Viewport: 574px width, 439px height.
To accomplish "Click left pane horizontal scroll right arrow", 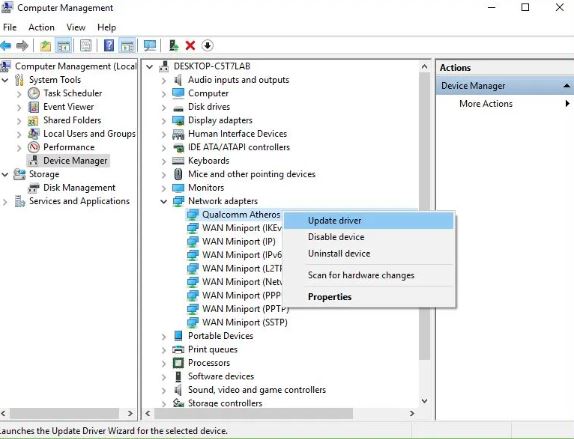I will pyautogui.click(x=130, y=413).
